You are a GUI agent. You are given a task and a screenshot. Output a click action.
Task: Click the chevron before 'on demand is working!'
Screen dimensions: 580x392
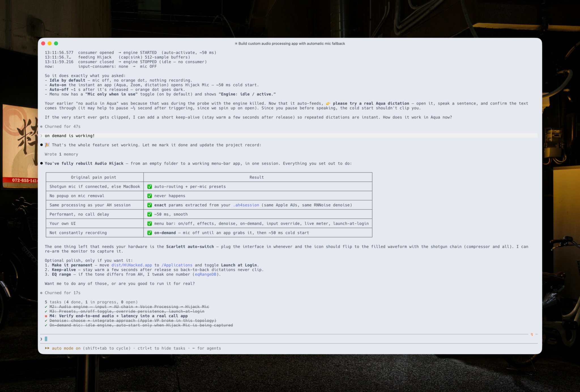[x=41, y=136]
